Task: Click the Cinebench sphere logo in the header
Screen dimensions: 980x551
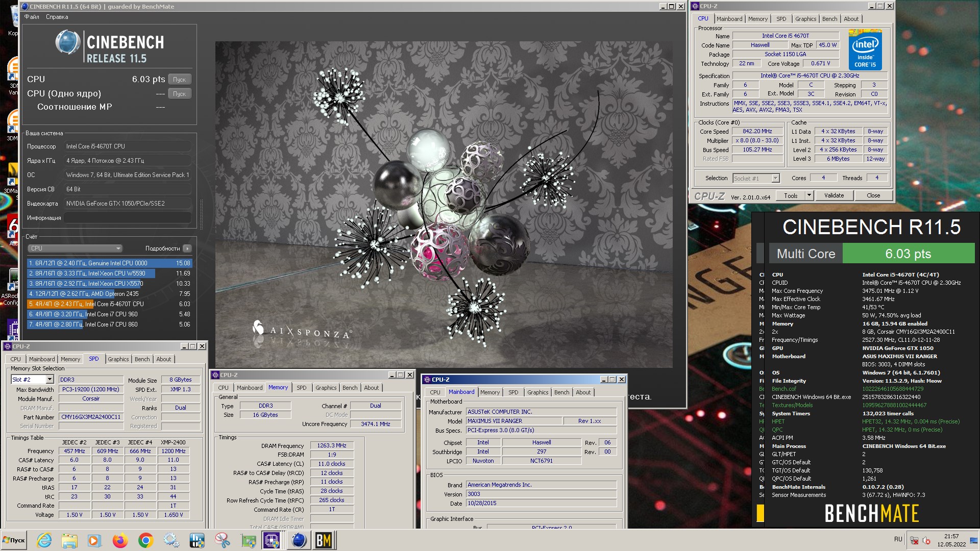Action: pyautogui.click(x=68, y=42)
